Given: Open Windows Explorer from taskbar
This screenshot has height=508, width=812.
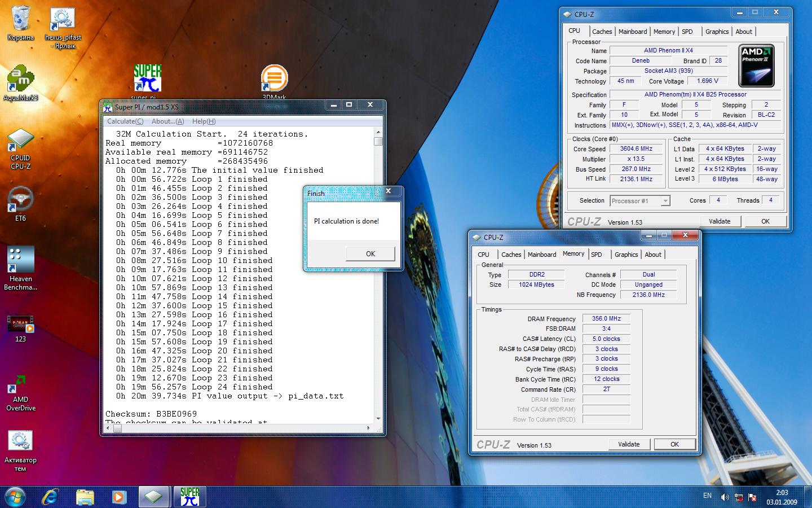Looking at the screenshot, I should (85, 497).
